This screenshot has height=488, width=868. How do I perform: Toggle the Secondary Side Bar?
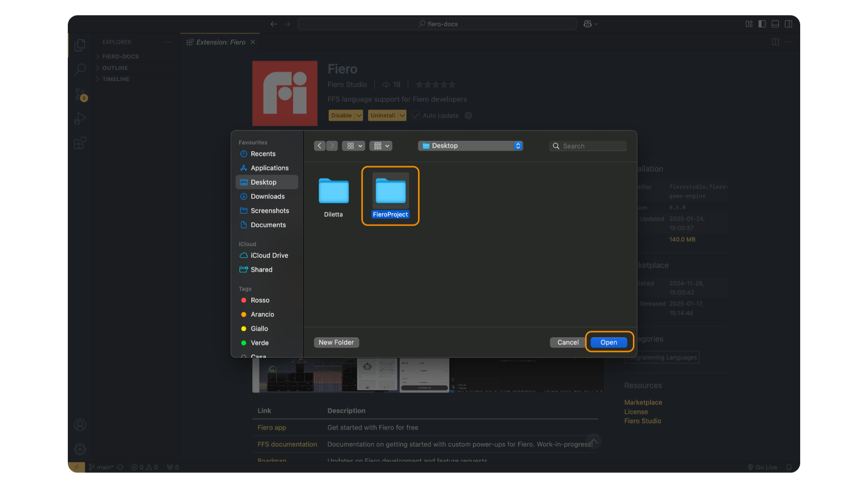tap(788, 24)
